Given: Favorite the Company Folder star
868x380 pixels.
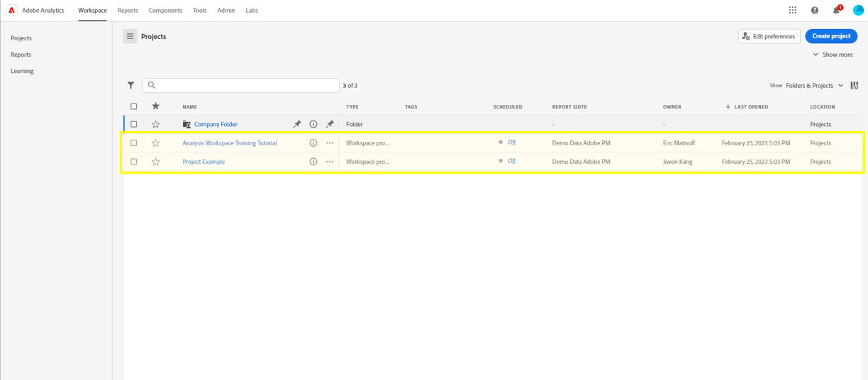Looking at the screenshot, I should [155, 124].
